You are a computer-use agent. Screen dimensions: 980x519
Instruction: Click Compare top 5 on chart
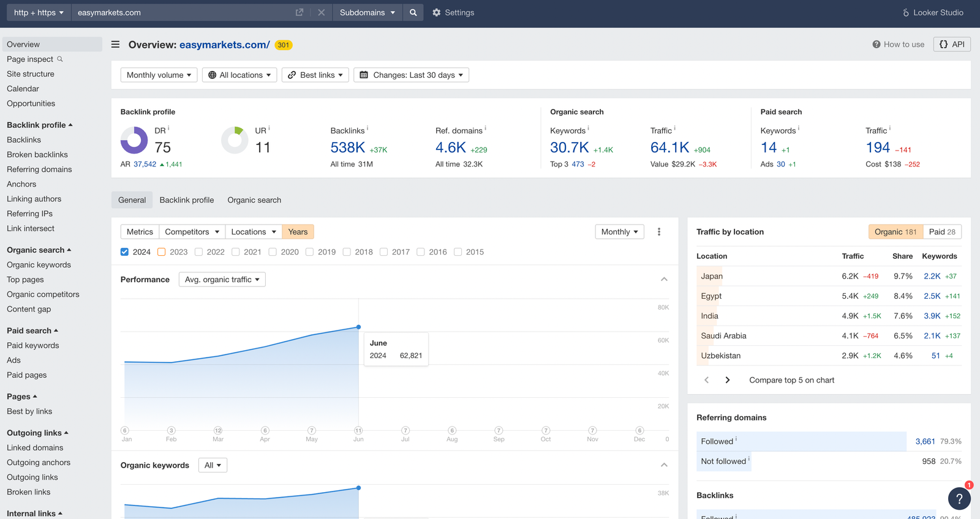point(792,380)
